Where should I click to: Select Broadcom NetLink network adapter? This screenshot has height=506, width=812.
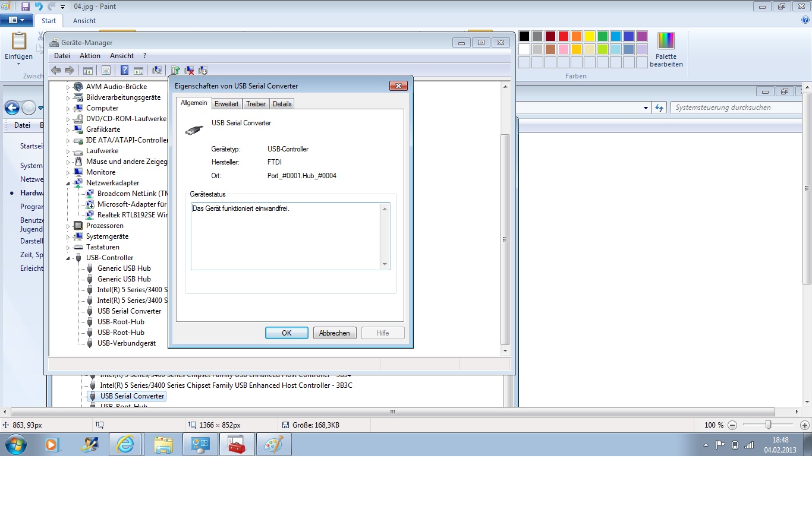[133, 194]
